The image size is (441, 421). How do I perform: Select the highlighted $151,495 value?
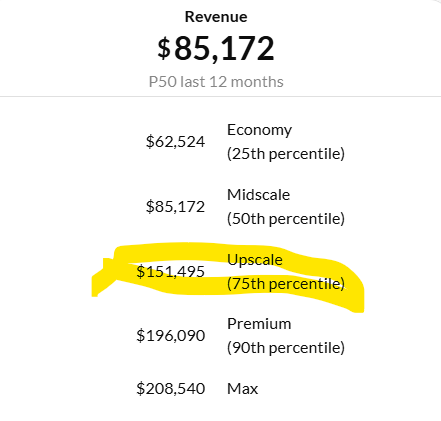[170, 271]
